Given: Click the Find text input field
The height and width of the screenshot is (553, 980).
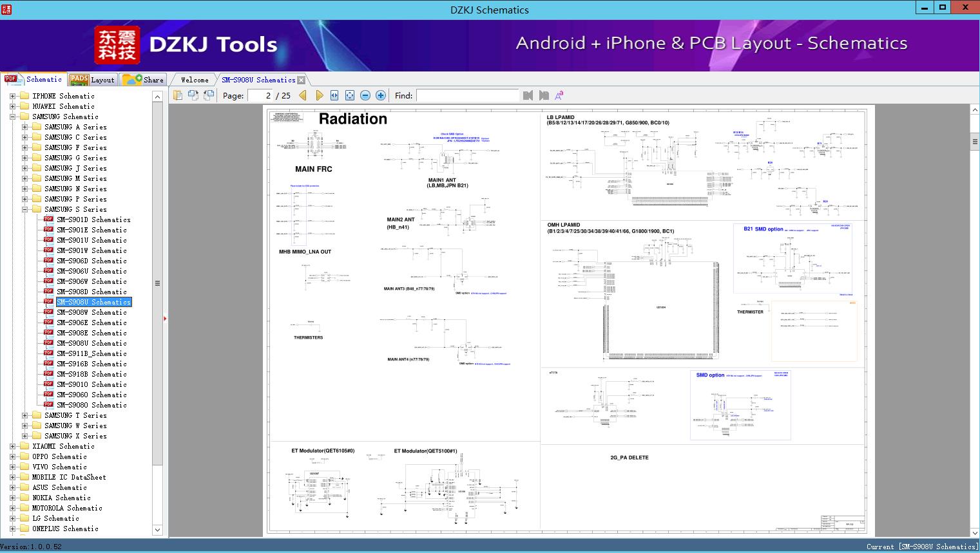Looking at the screenshot, I should (x=467, y=95).
